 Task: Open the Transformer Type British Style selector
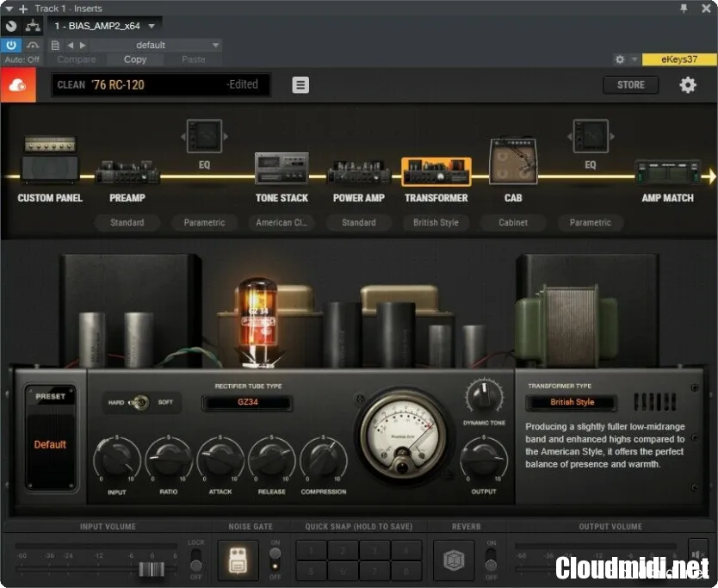[x=573, y=402]
